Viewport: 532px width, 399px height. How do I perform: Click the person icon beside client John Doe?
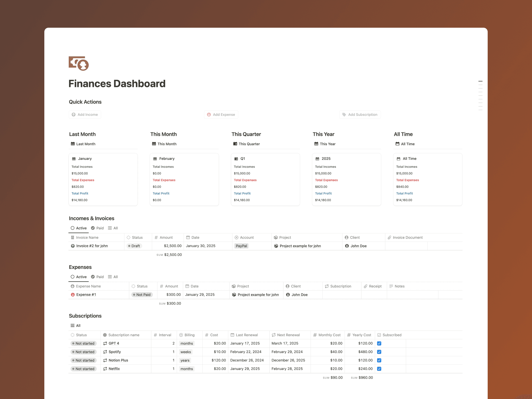(x=347, y=246)
